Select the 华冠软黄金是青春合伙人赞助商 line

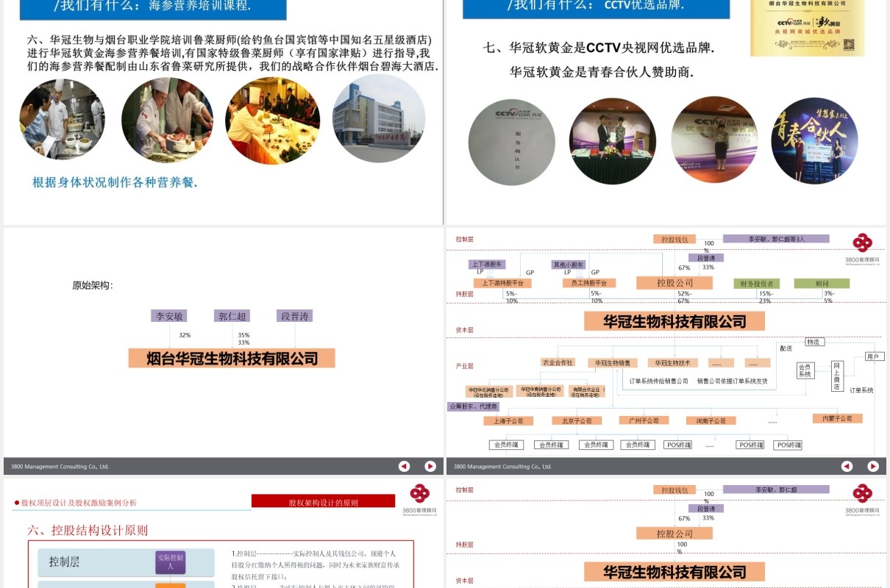(602, 72)
